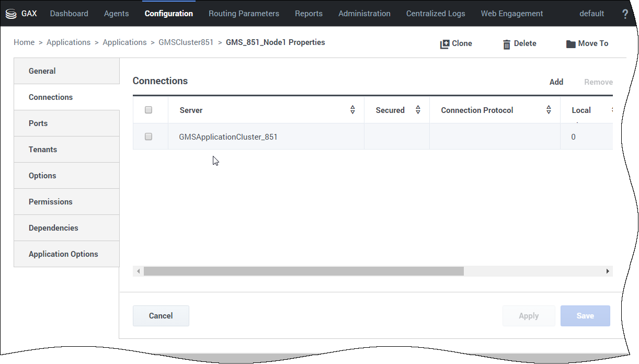Click the Save button
Image resolution: width=639 pixels, height=364 pixels.
tap(585, 315)
